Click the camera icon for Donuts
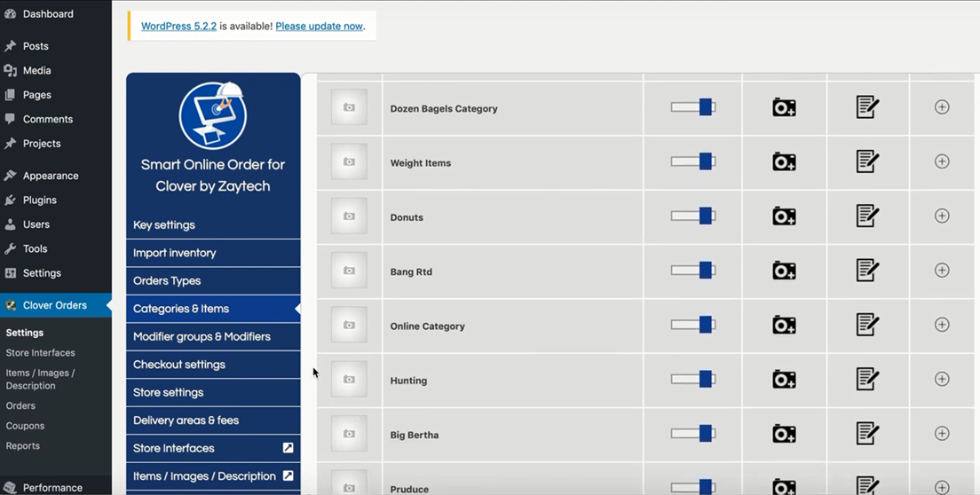The width and height of the screenshot is (980, 495). click(x=784, y=216)
